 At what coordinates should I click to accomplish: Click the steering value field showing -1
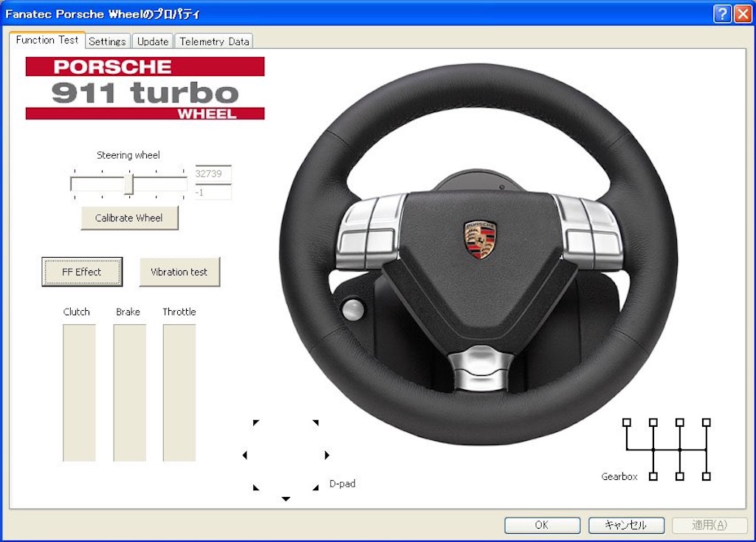pyautogui.click(x=213, y=193)
